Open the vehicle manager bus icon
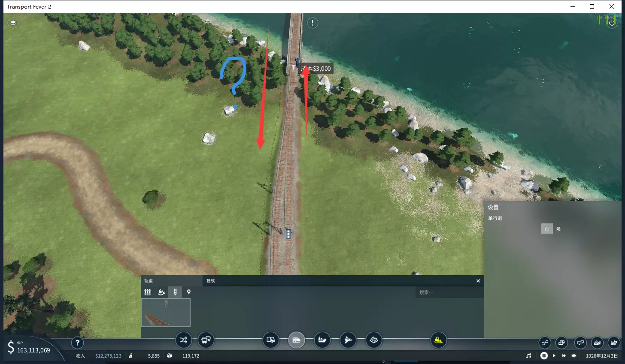 tap(206, 340)
